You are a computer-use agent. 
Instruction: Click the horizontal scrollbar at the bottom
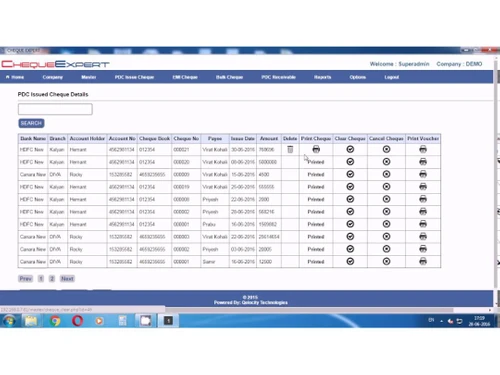click(x=310, y=310)
